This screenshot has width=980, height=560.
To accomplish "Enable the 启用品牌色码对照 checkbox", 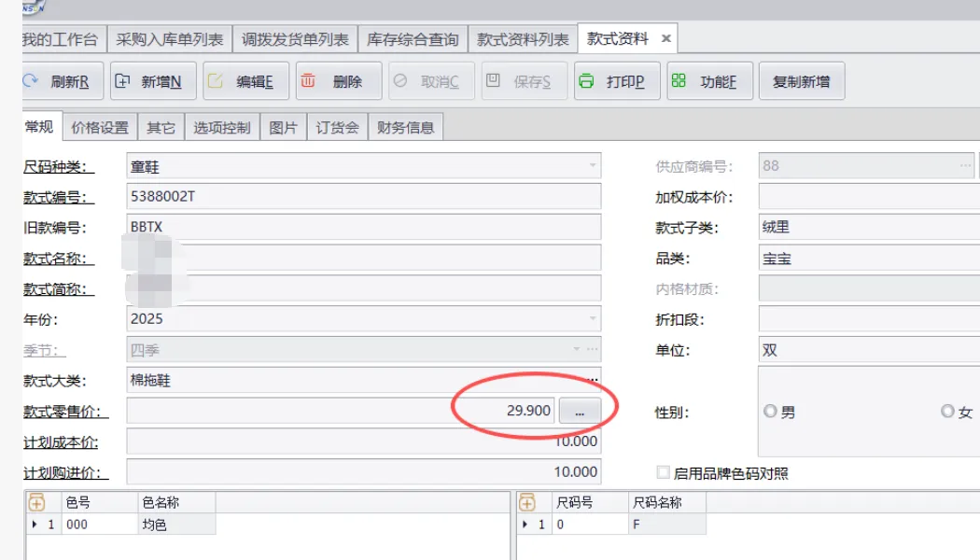I will tap(664, 473).
